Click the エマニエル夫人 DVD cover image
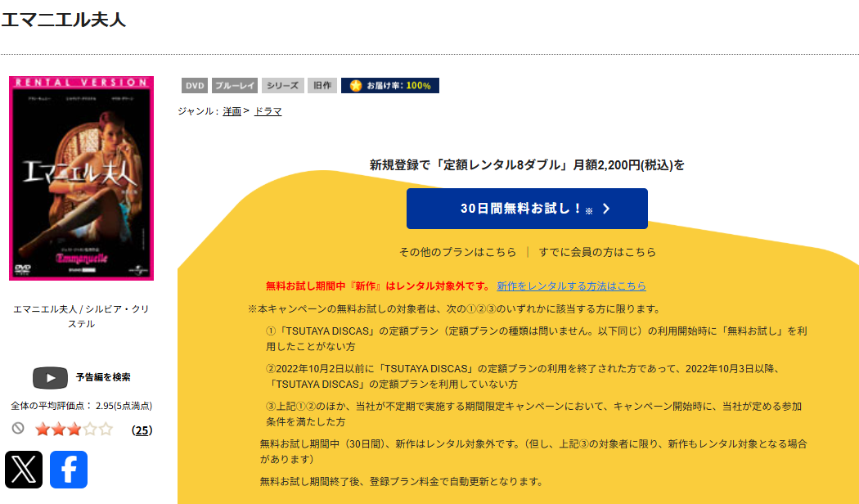Image resolution: width=859 pixels, height=504 pixels. pyautogui.click(x=81, y=178)
